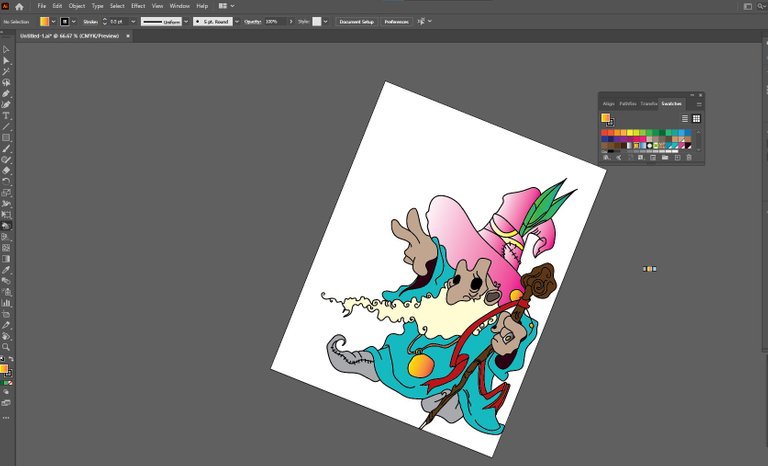Activate the Line Segment tool
Image resolution: width=768 pixels, height=466 pixels.
pyautogui.click(x=6, y=127)
